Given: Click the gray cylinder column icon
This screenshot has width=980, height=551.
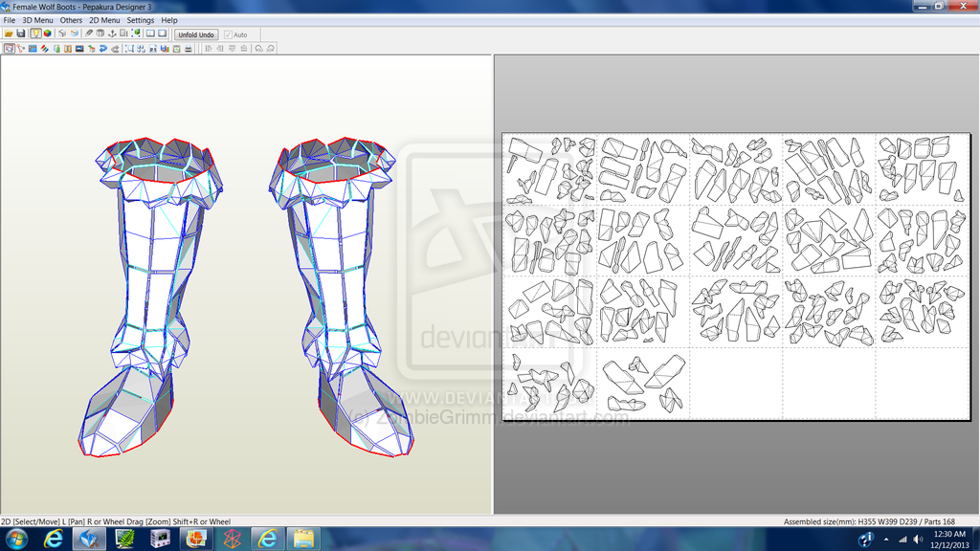Looking at the screenshot, I should pyautogui.click(x=100, y=33).
